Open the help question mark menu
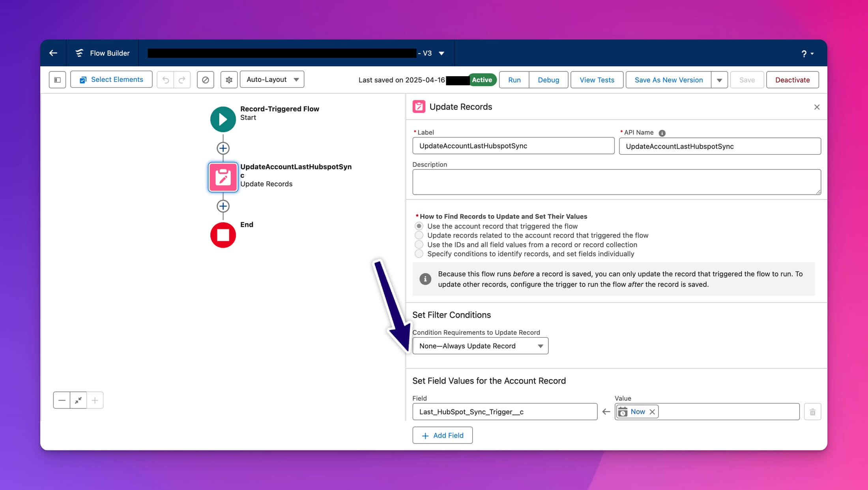This screenshot has width=868, height=490. tap(807, 54)
